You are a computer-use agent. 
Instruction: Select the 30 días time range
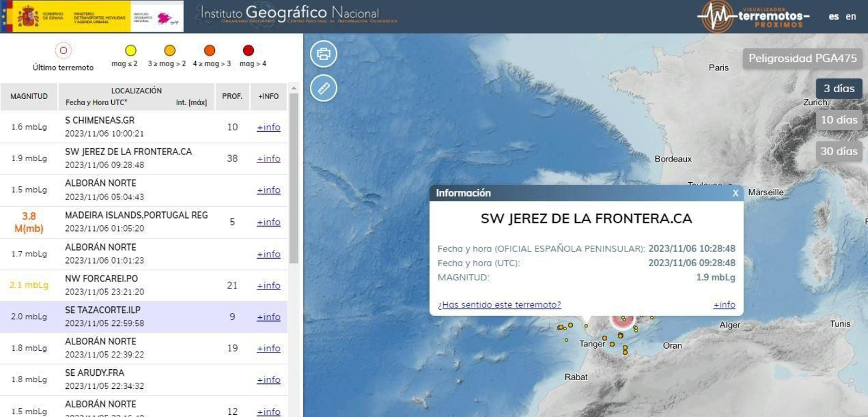pyautogui.click(x=839, y=151)
